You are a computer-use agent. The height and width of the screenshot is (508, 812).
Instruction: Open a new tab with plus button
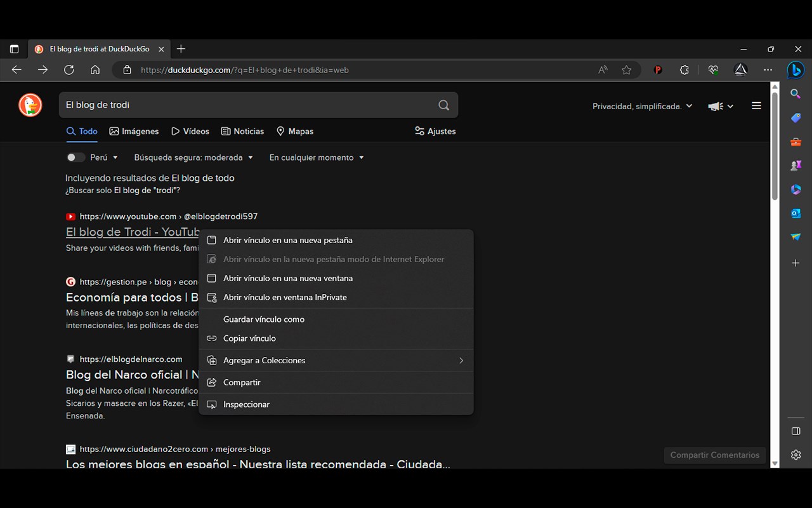coord(181,49)
